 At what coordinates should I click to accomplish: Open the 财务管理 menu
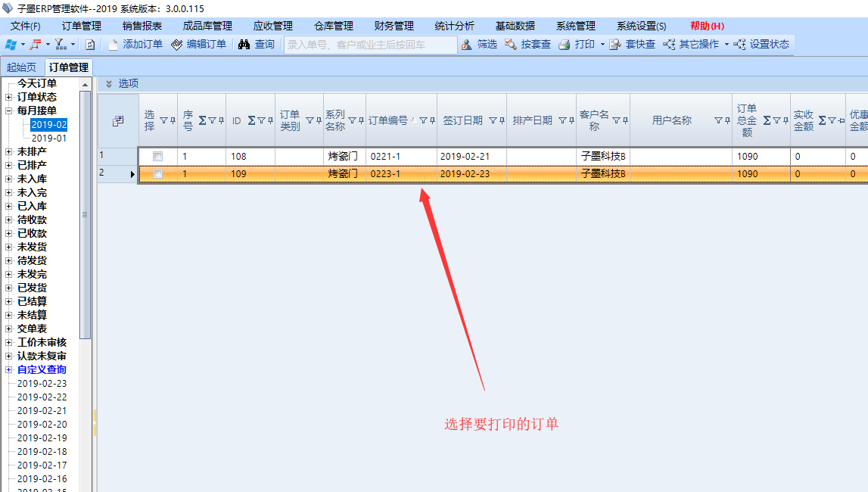coord(394,26)
